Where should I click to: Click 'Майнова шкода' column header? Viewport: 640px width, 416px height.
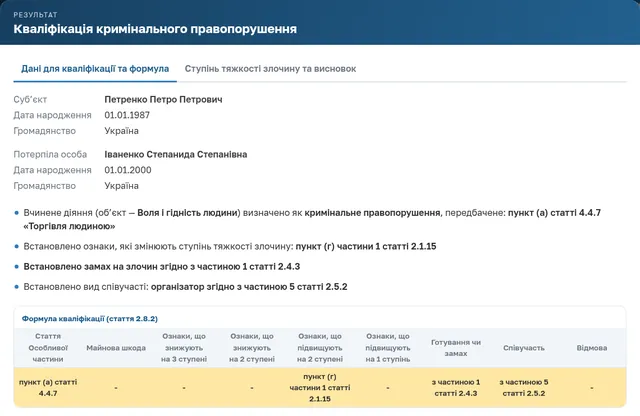click(116, 348)
